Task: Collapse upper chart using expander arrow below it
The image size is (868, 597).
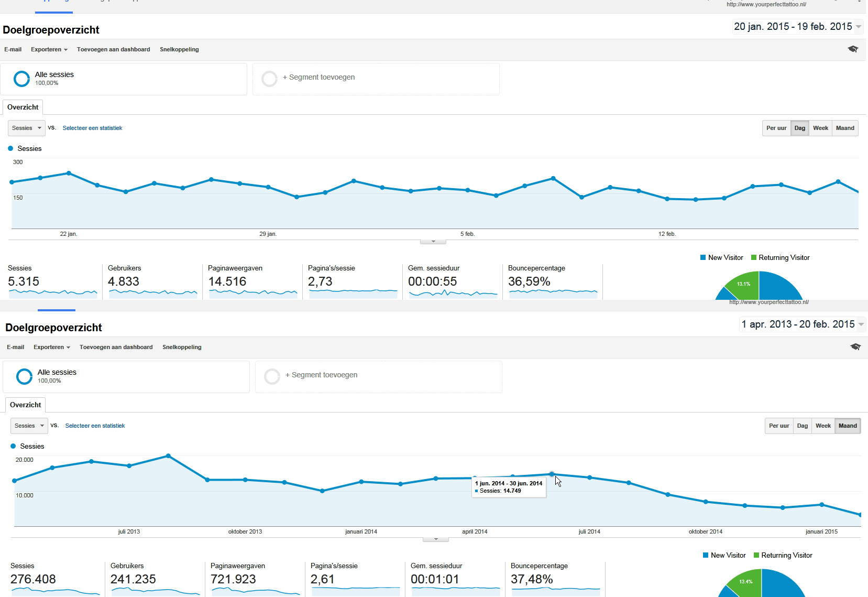Action: 433,242
